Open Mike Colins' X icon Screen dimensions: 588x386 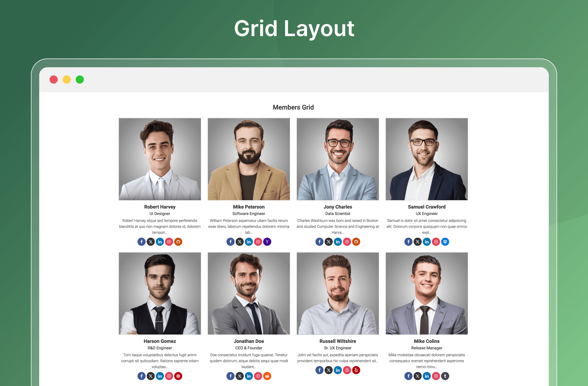coord(418,376)
